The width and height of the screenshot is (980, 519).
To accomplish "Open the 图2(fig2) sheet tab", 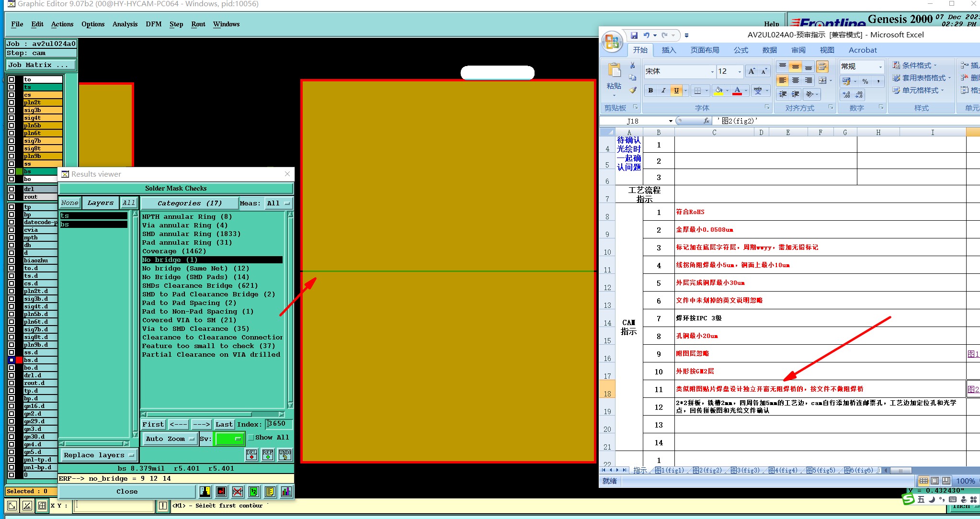I will [x=707, y=470].
